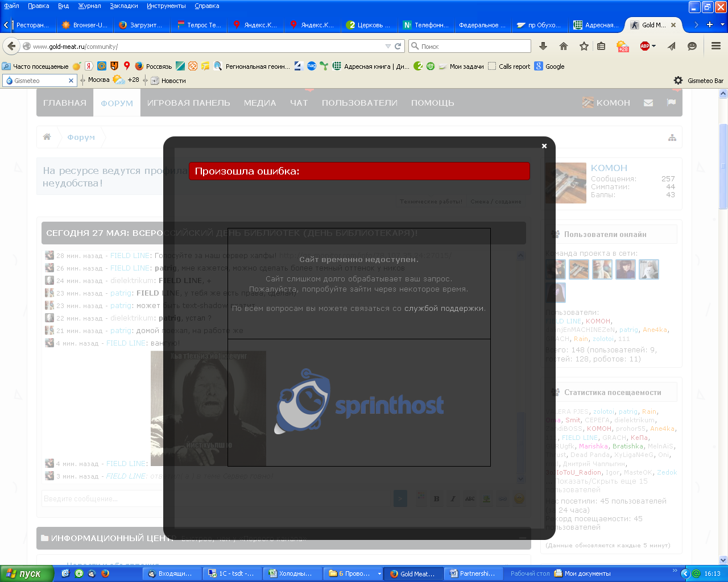
Task: Switch to the Церковь browser tab
Action: [x=369, y=25]
